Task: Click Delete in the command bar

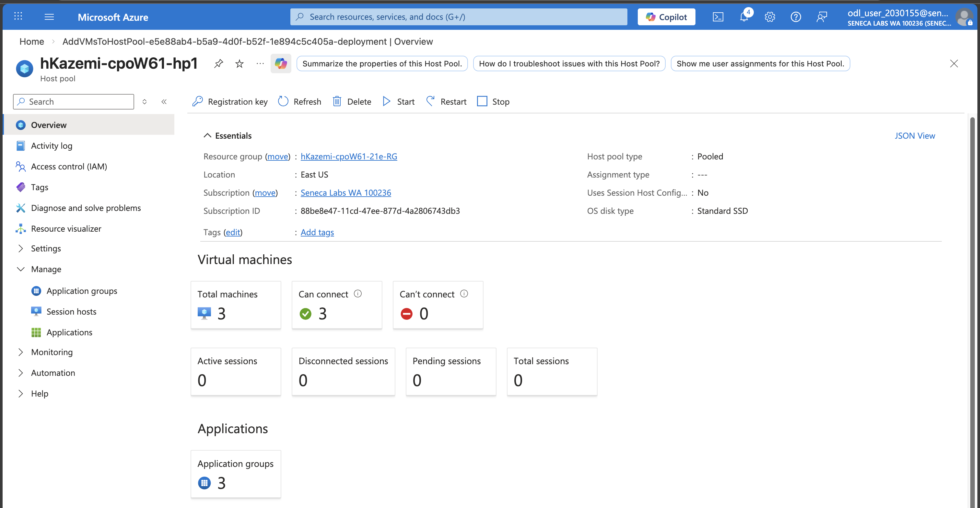Action: point(352,101)
